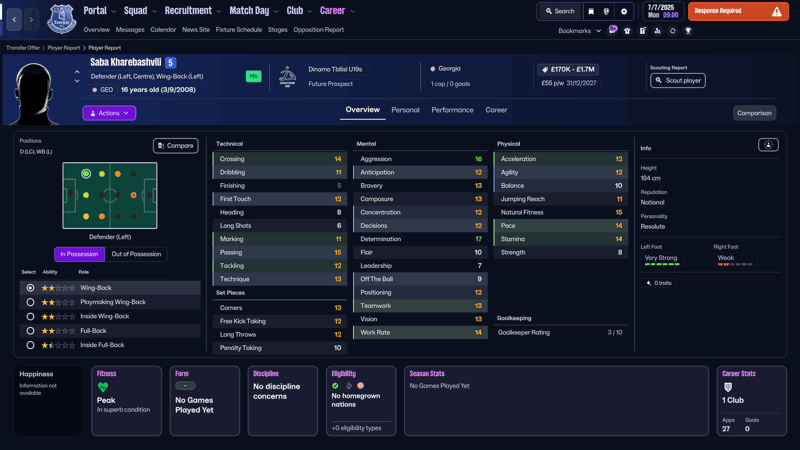Open the shirt bookmark icon
The width and height of the screenshot is (800, 450).
coord(627,31)
